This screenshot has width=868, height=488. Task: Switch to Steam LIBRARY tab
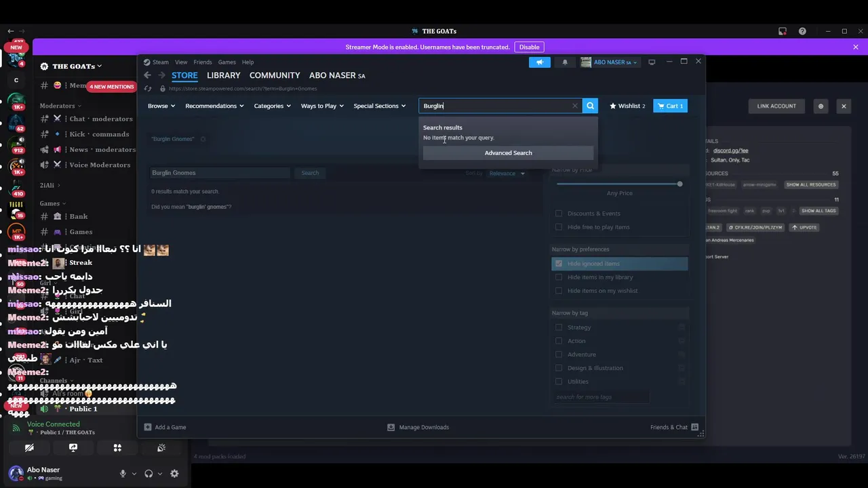coord(224,75)
